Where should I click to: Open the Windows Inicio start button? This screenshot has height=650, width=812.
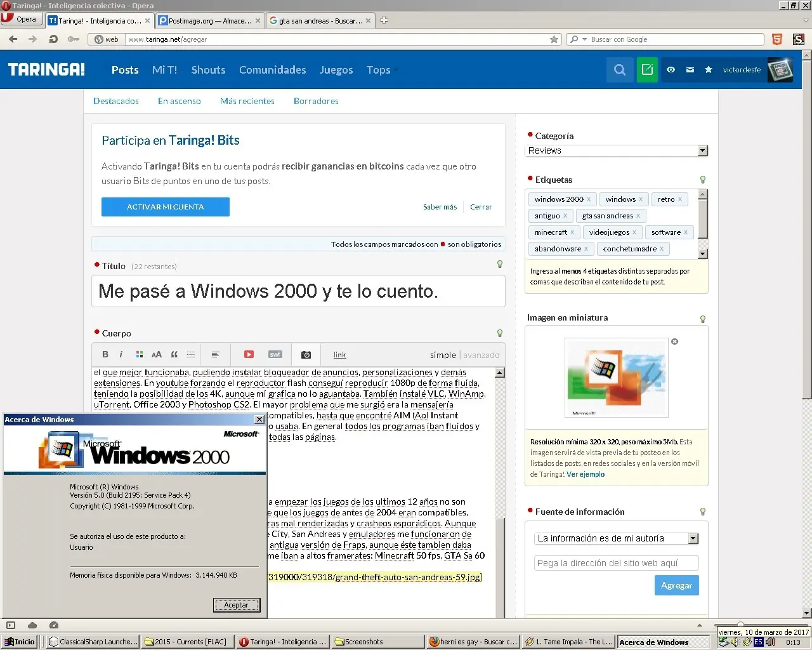[x=19, y=642]
